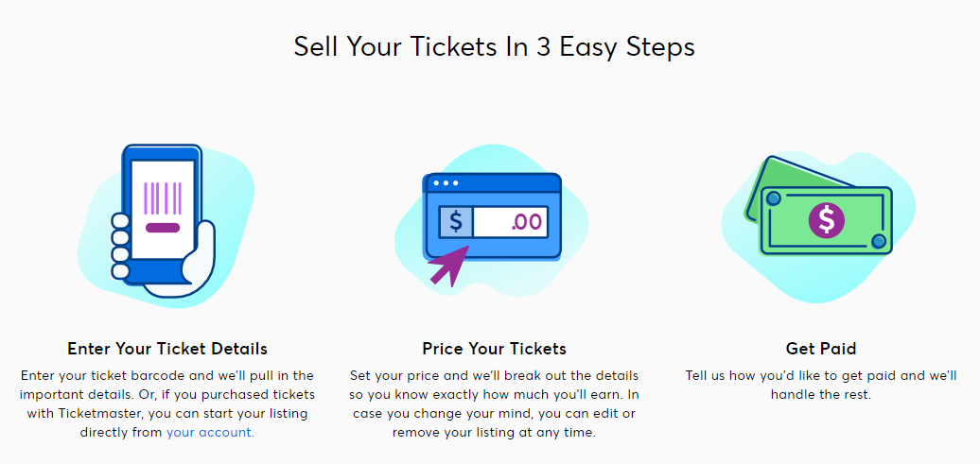The image size is (980, 464).
Task: Click the purple barcode lines on phone
Action: coord(162,198)
